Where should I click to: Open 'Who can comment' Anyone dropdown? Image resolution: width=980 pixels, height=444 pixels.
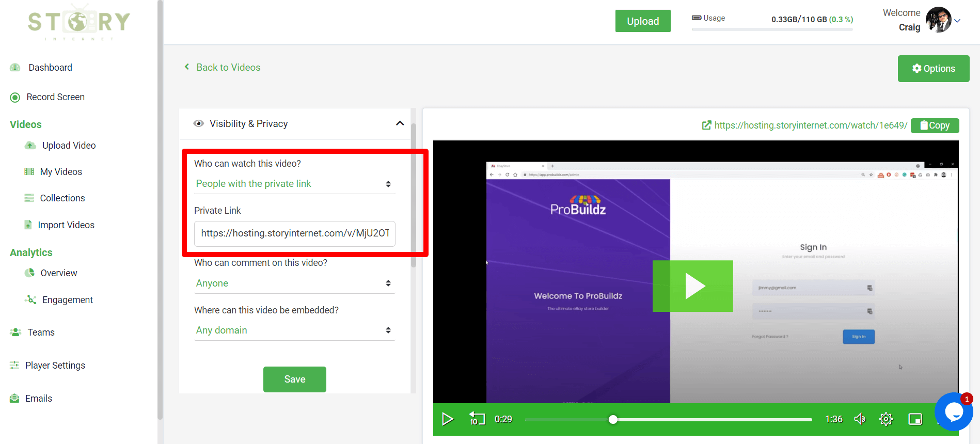(x=294, y=283)
